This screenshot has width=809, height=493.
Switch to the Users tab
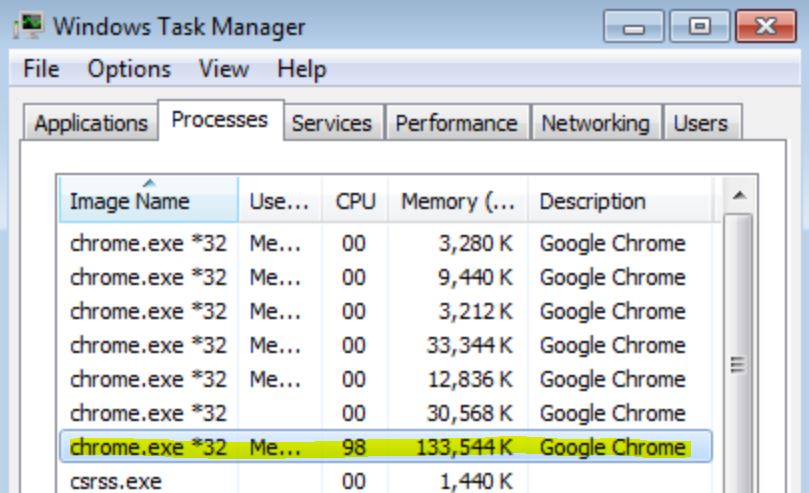pyautogui.click(x=699, y=124)
